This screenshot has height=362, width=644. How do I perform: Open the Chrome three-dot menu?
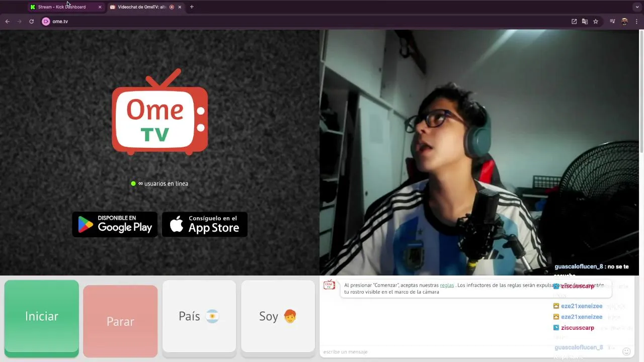637,22
